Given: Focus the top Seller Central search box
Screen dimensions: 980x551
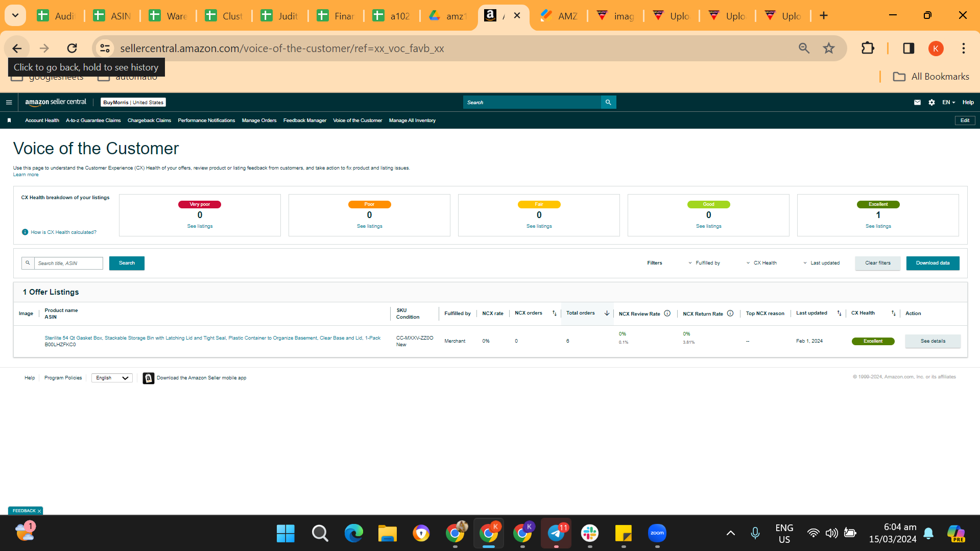Looking at the screenshot, I should pos(532,102).
